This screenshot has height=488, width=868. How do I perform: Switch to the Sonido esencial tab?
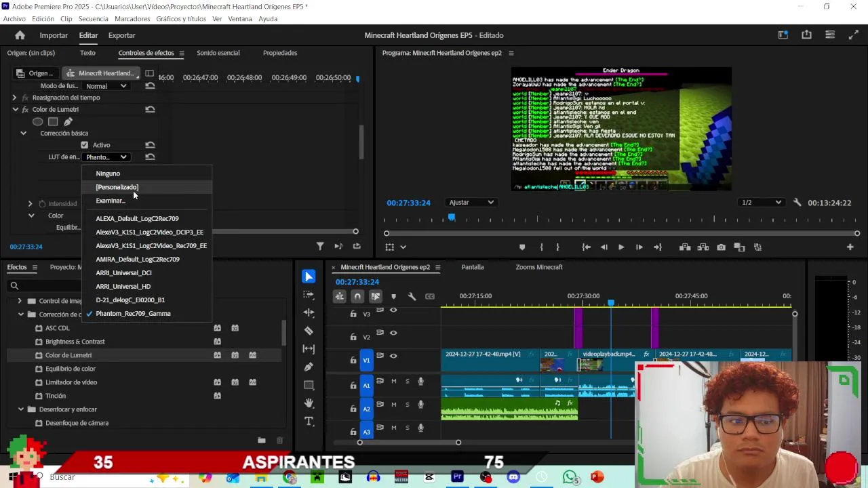pos(218,53)
